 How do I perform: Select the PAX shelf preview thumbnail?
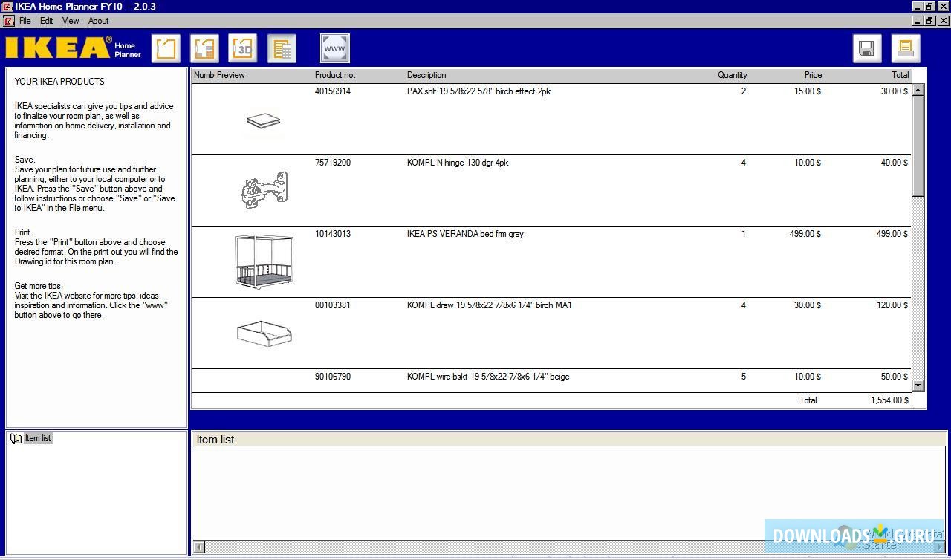(264, 120)
